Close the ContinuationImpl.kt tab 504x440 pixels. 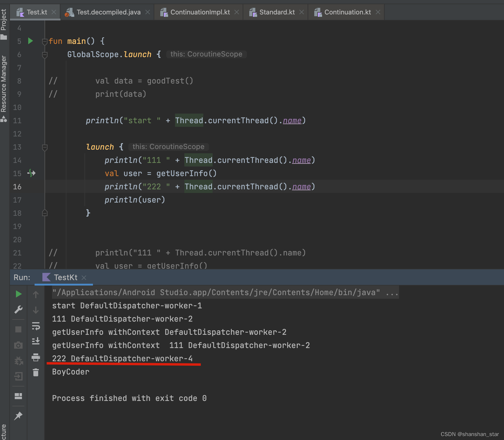point(237,12)
